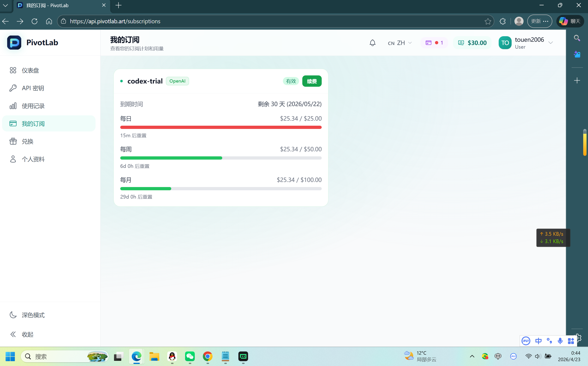This screenshot has height=366, width=588.
Task: Click the TO user avatar
Action: (x=505, y=43)
